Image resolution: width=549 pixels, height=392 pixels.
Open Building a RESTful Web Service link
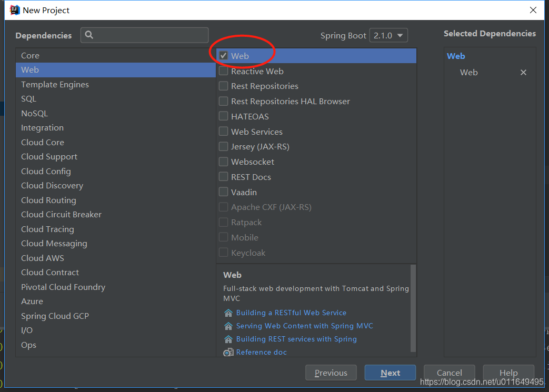(x=291, y=313)
